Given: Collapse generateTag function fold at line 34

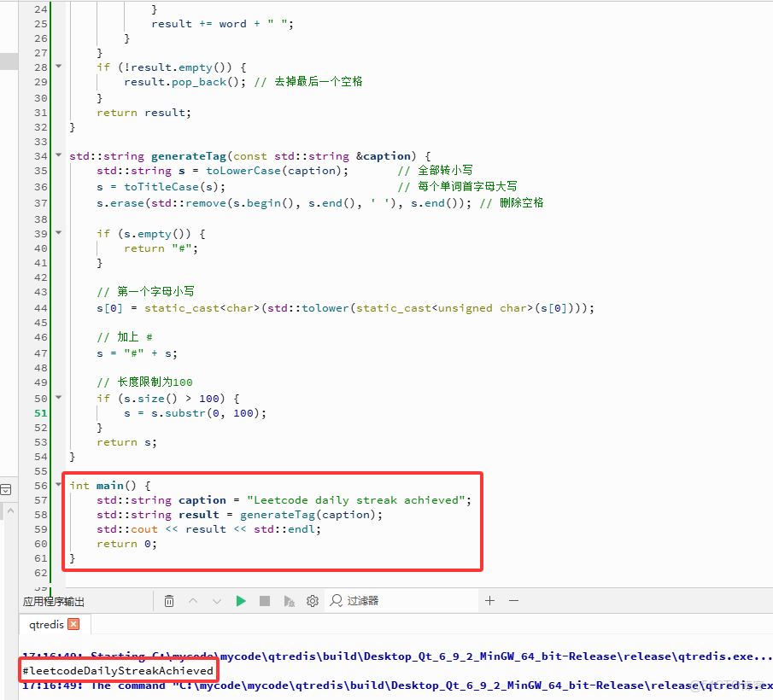Looking at the screenshot, I should (x=59, y=155).
